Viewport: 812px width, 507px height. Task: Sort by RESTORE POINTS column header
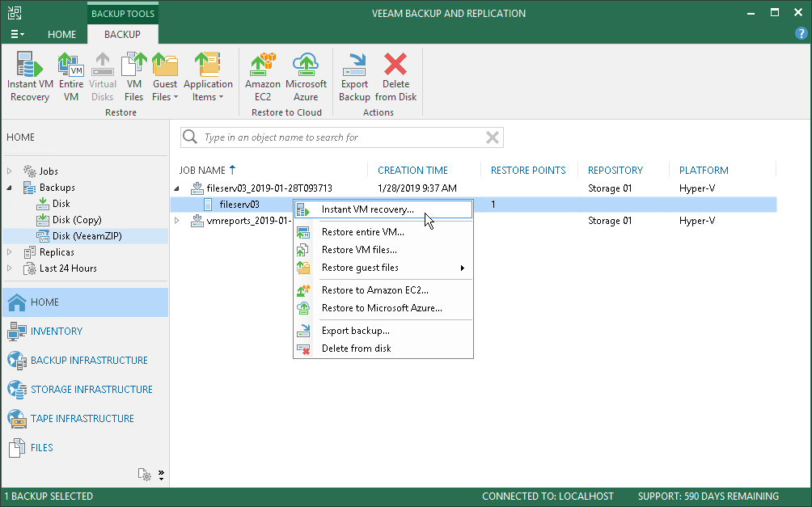(527, 171)
